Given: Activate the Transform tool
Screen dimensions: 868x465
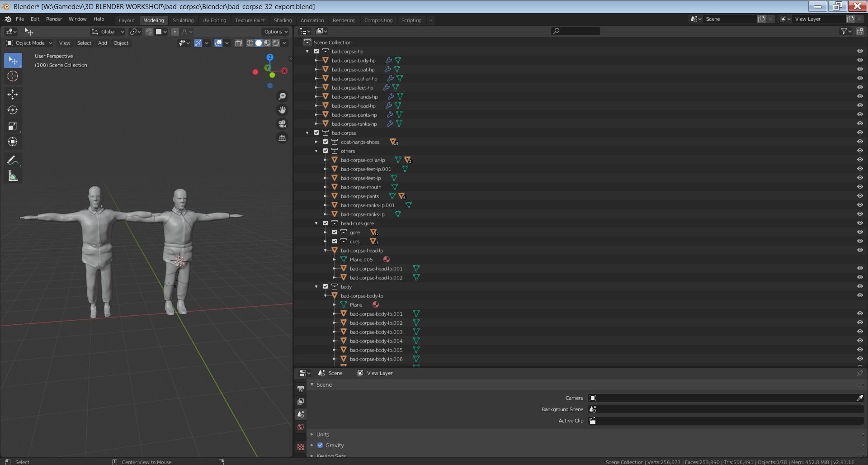Looking at the screenshot, I should (x=13, y=142).
